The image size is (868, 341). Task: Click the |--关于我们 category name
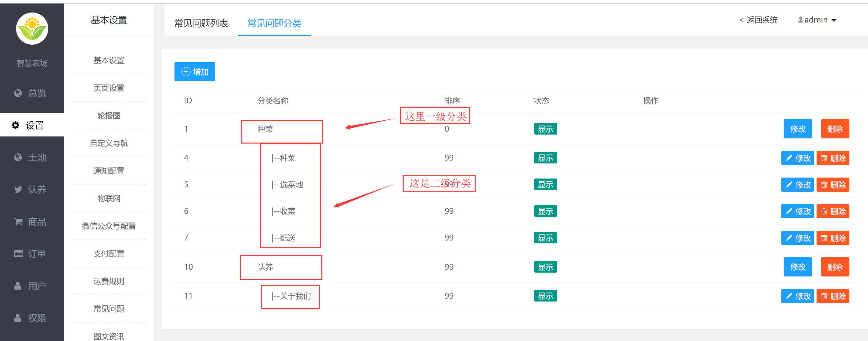pos(291,296)
